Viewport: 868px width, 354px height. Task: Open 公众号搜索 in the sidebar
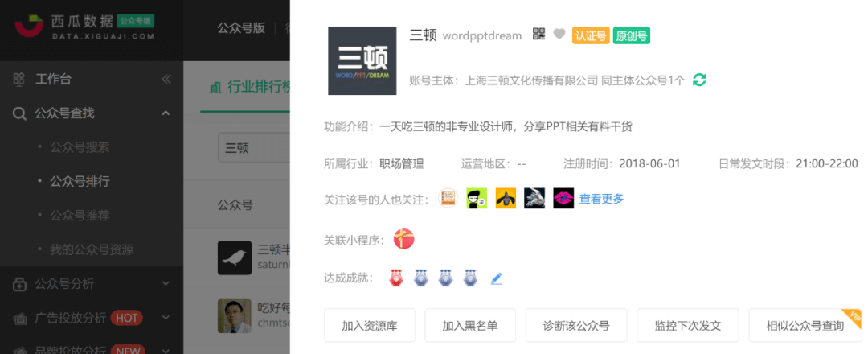80,147
